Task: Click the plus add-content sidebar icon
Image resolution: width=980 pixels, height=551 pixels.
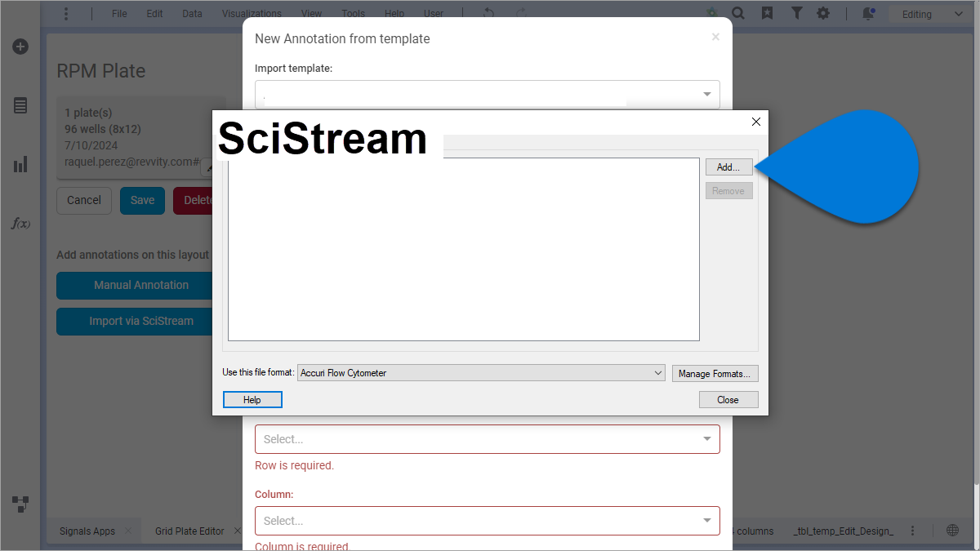Action: [x=20, y=47]
